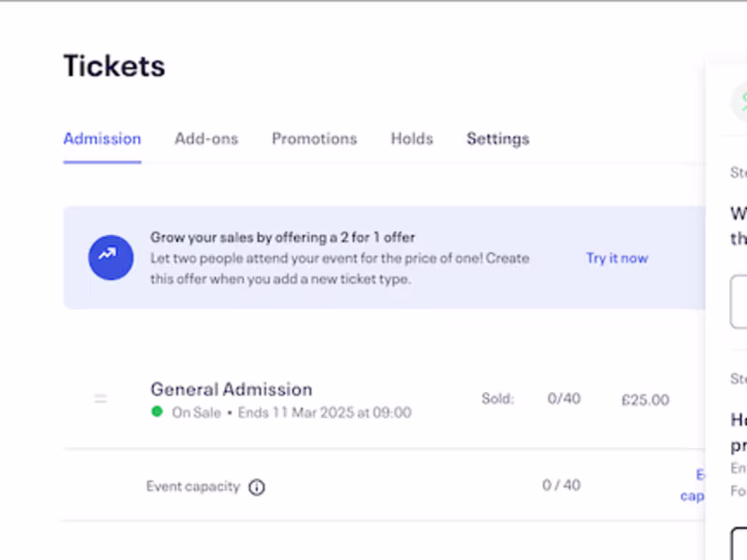Click the green On Sale status dot

click(157, 412)
